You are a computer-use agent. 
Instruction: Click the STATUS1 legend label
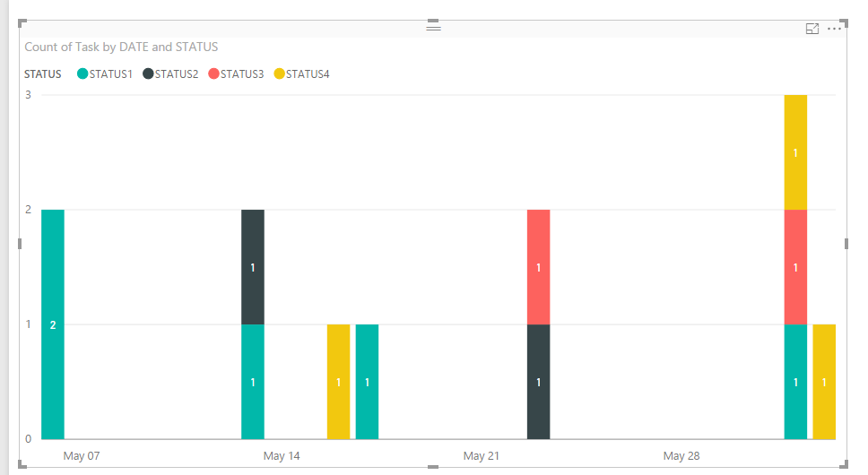pyautogui.click(x=110, y=74)
